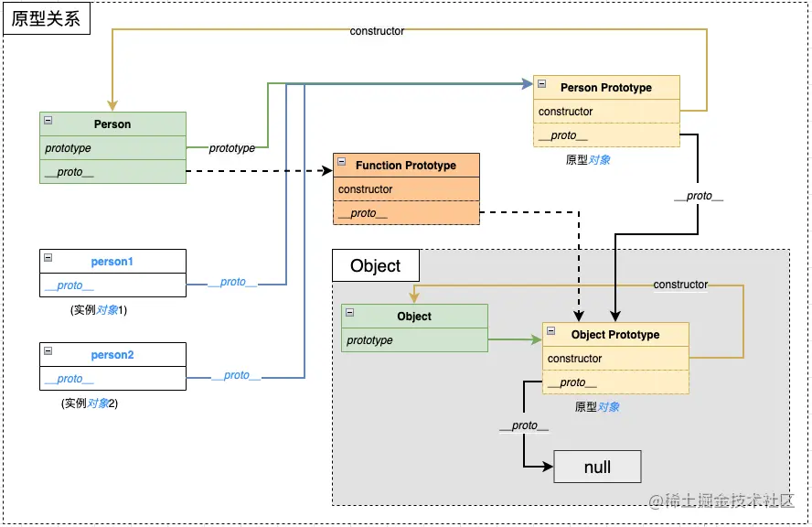
Task: Click __proto__ label above null
Action: (524, 425)
